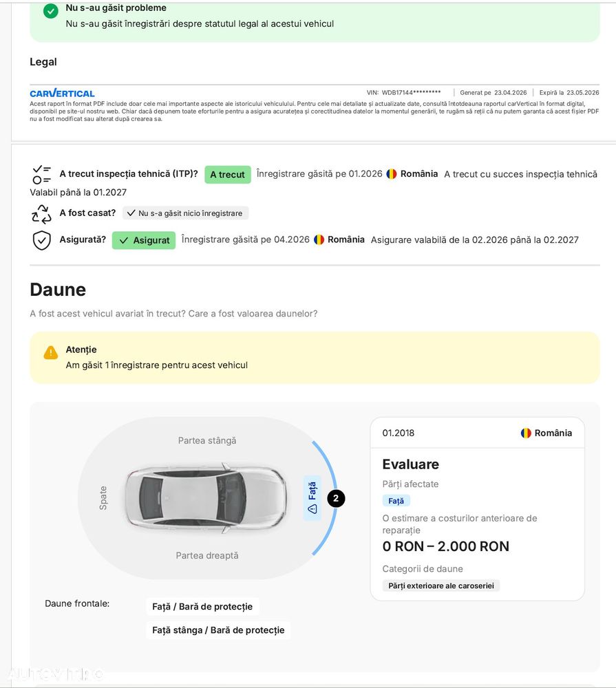
Task: Click the technical inspection checklist icon
Action: [42, 175]
